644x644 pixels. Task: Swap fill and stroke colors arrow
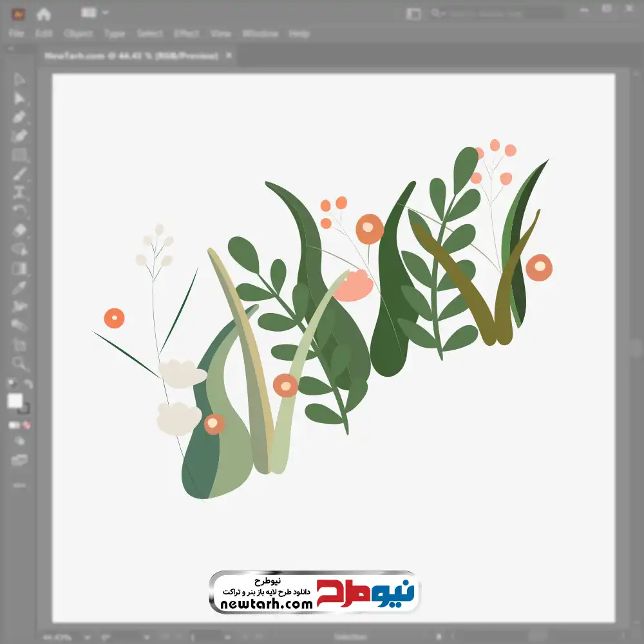point(28,384)
